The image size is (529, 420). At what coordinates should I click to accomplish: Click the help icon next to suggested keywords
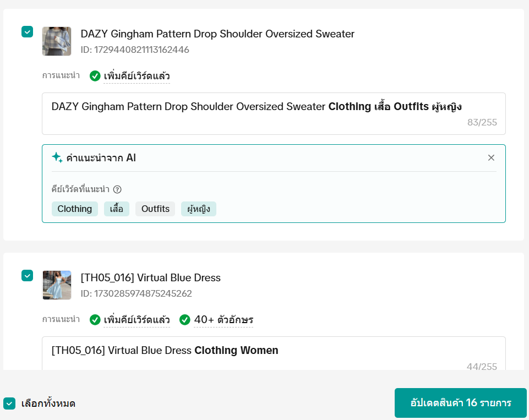[117, 189]
